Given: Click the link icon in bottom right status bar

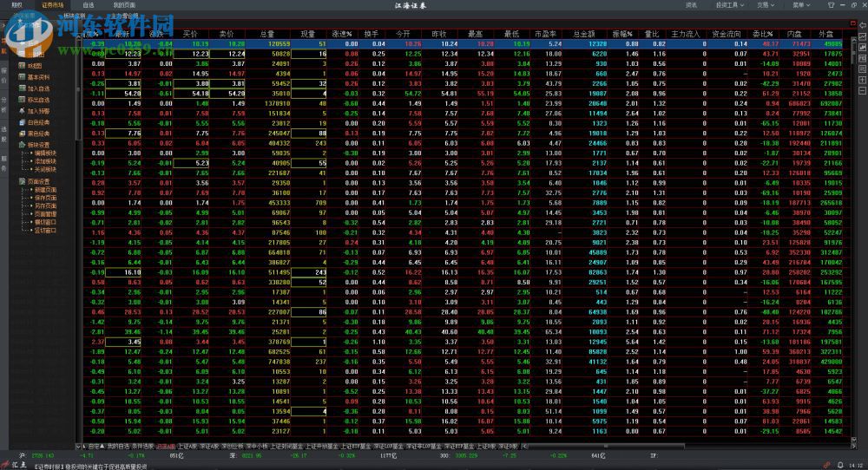Looking at the screenshot, I should (x=827, y=465).
